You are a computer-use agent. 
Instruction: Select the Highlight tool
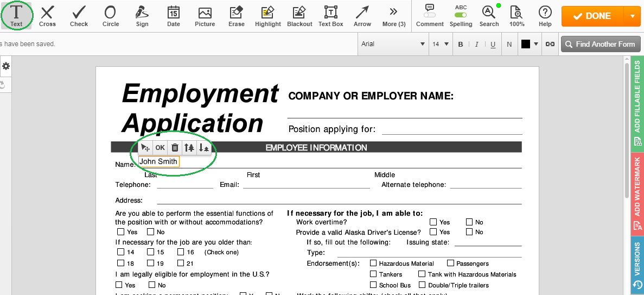pyautogui.click(x=268, y=16)
